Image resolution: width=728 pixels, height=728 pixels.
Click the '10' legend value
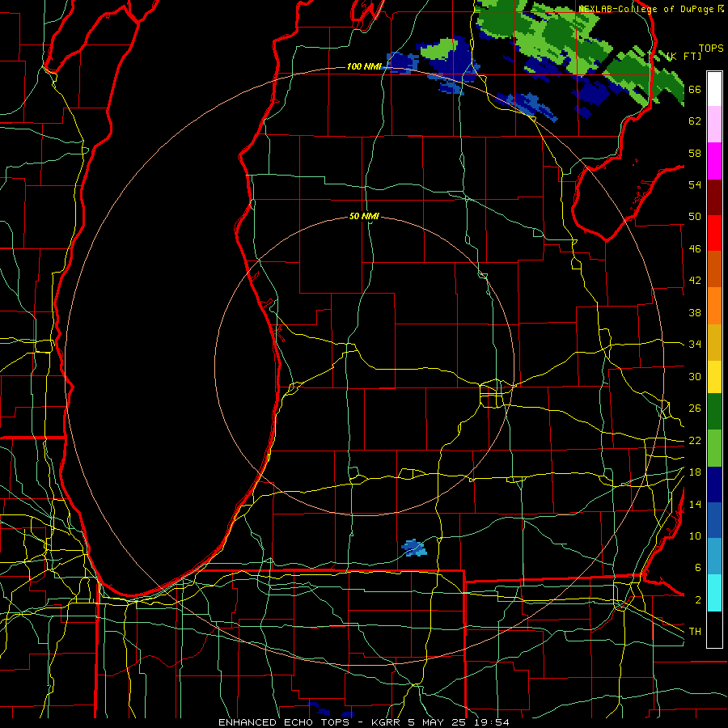(x=695, y=535)
